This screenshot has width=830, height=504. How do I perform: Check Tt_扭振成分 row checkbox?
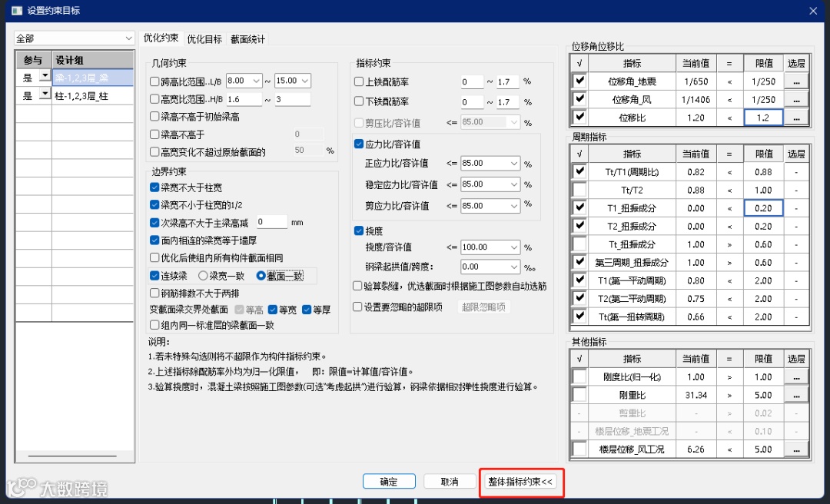(579, 244)
